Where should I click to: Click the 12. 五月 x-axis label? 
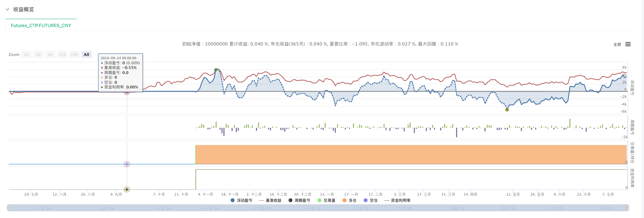pos(513,195)
